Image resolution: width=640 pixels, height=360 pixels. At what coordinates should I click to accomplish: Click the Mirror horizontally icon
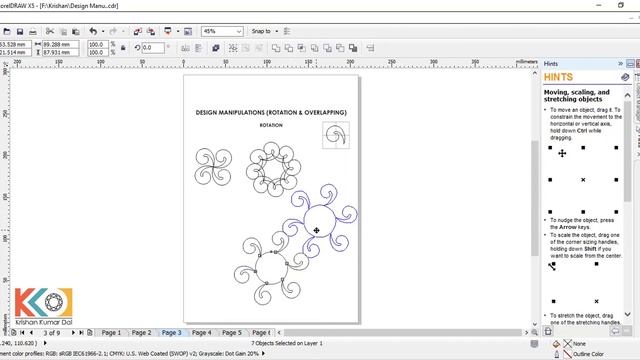click(185, 48)
